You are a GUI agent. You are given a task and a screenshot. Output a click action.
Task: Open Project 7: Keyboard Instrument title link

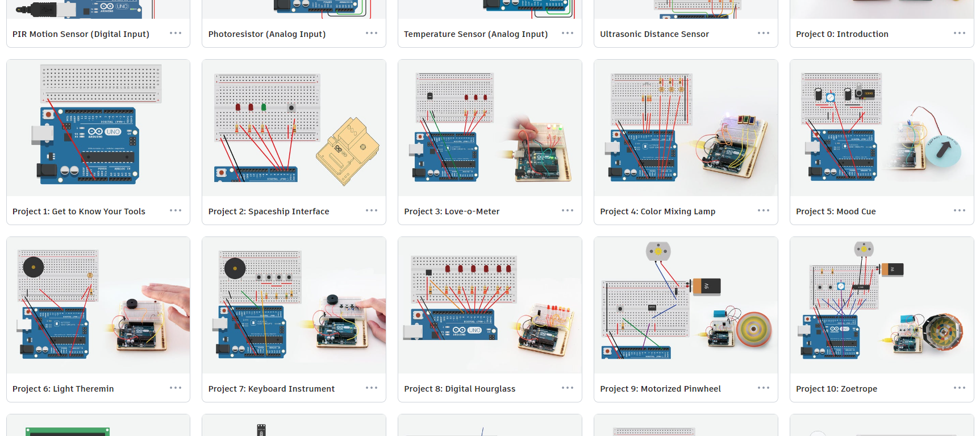(x=271, y=389)
